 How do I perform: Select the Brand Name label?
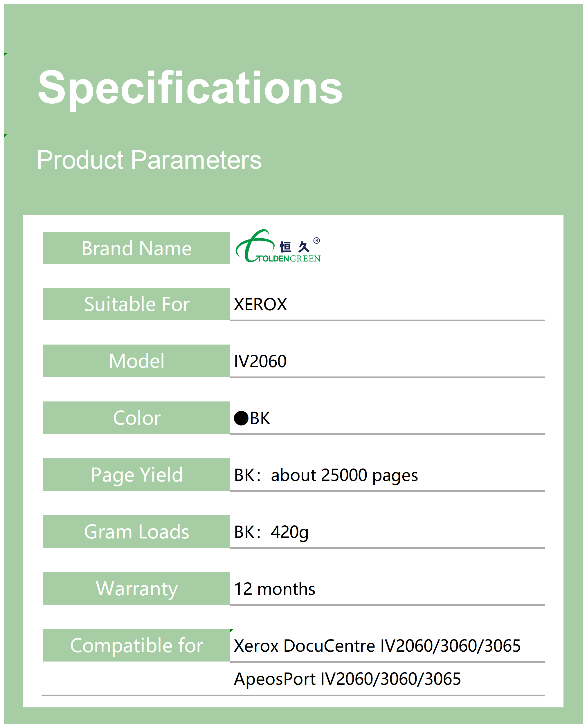pos(136,248)
